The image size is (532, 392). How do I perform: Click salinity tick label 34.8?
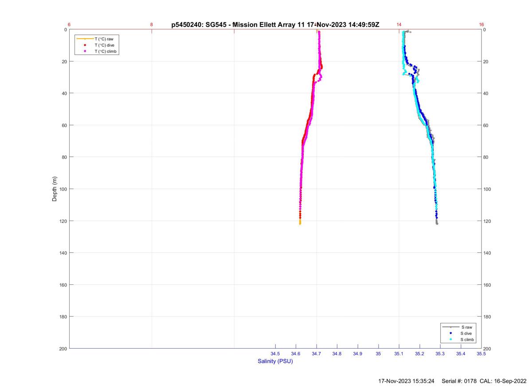point(337,353)
